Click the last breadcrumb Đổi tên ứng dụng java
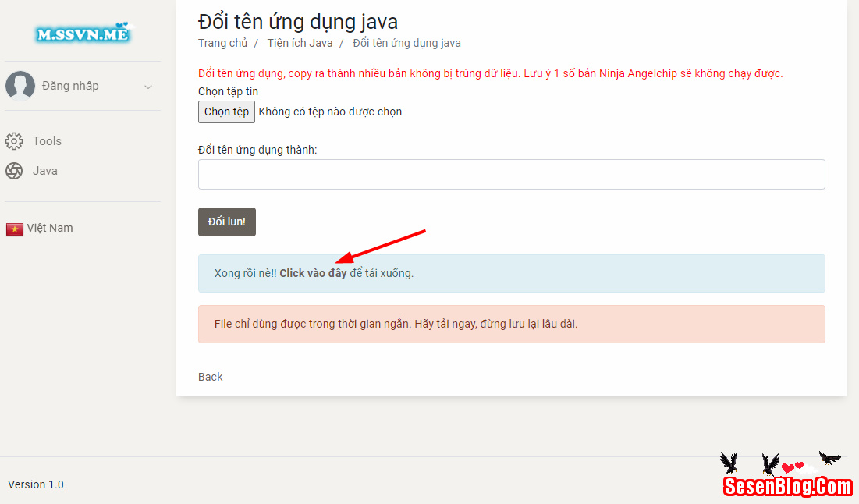The width and height of the screenshot is (859, 504). (x=406, y=43)
